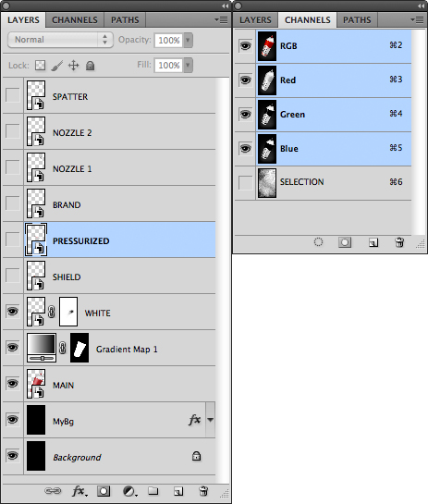
Task: Toggle visibility of the SELECTION channel
Action: pyautogui.click(x=246, y=182)
